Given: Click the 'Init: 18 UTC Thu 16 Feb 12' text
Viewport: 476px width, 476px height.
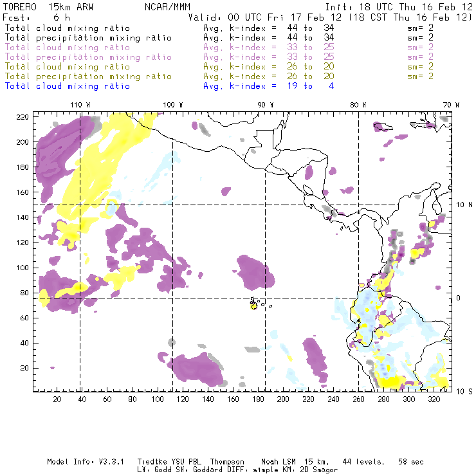Looking at the screenshot, I should coord(399,7).
